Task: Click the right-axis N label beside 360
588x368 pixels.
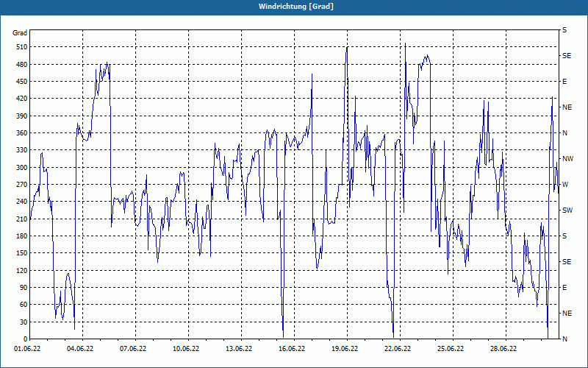Action: click(564, 133)
